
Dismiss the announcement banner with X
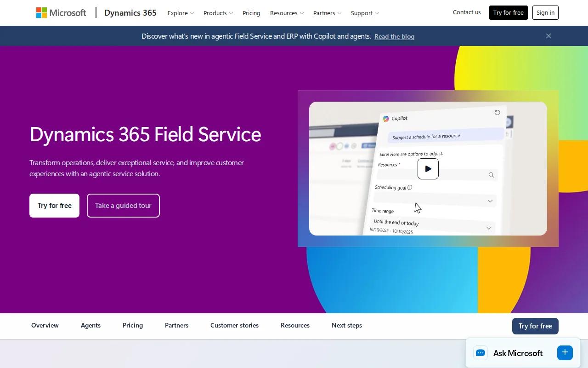[548, 36]
